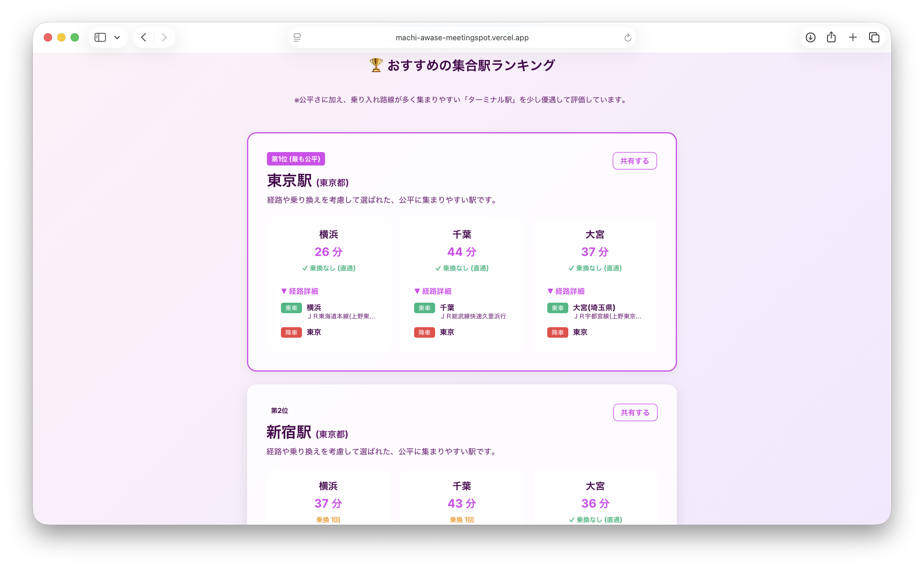Click the おすすめの集合駅ランキング heading
Image resolution: width=924 pixels, height=568 pixels.
pos(471,65)
